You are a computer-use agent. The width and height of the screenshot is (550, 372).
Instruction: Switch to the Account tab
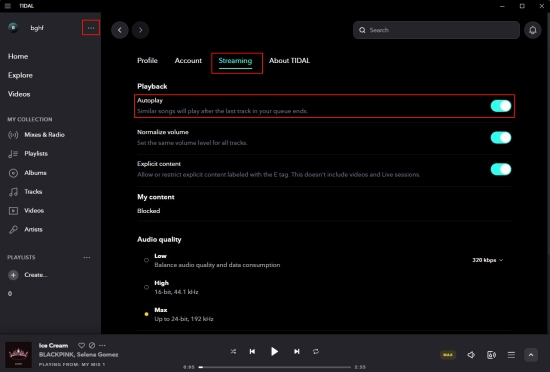[188, 61]
